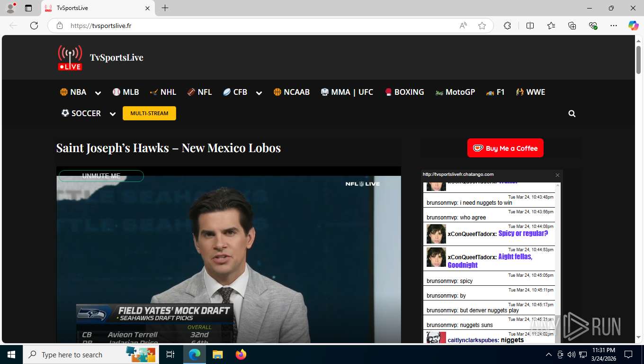Click Saint Joseph's Hawks – New Mexico Lobos heading
The width and height of the screenshot is (644, 364).
click(x=169, y=148)
